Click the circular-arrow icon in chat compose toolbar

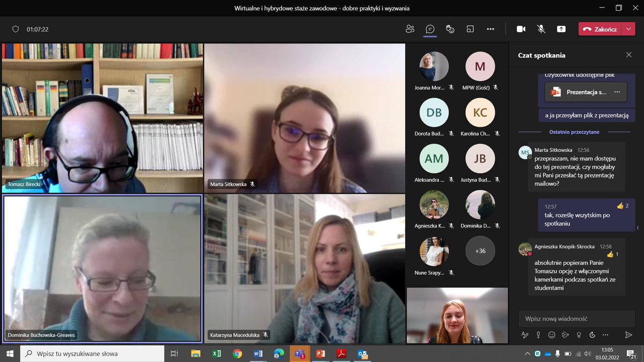click(592, 335)
